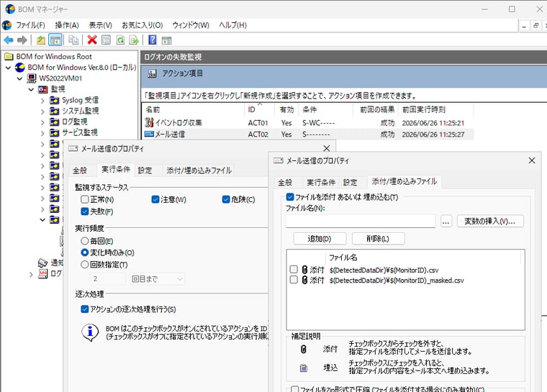Toggle ファイルを添付 あるいは 埋め込む(T) checkbox
This screenshot has height=392, width=547.
pos(290,197)
